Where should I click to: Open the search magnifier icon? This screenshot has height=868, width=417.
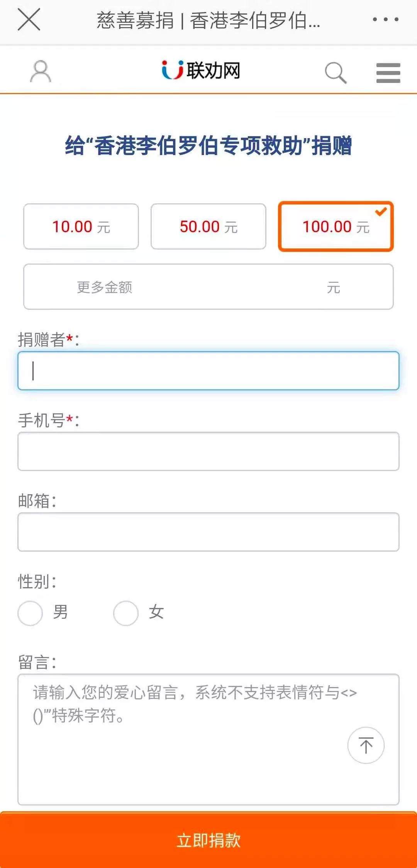pos(336,73)
